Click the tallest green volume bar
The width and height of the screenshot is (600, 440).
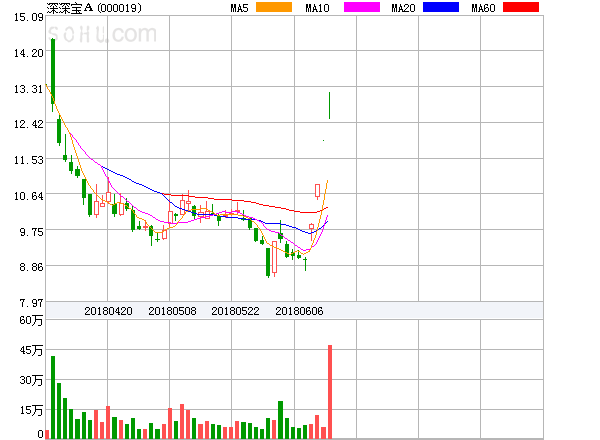click(x=53, y=397)
